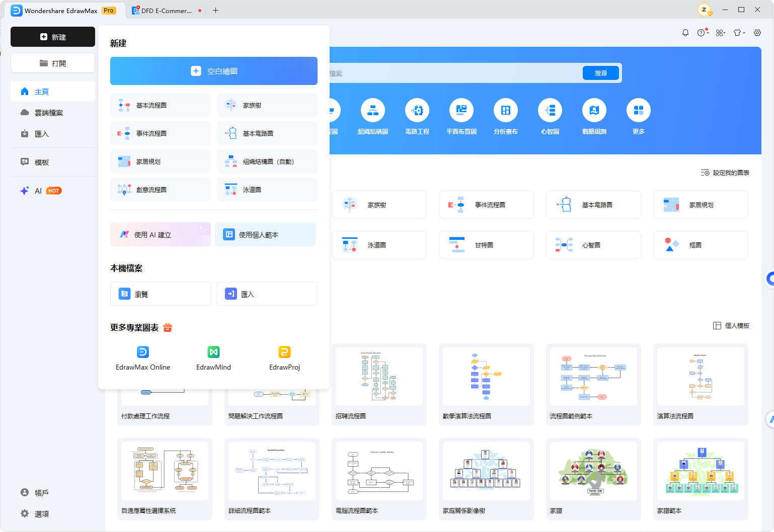Choose 家族樹 in the new panel
Image resolution: width=774 pixels, height=532 pixels.
point(267,105)
